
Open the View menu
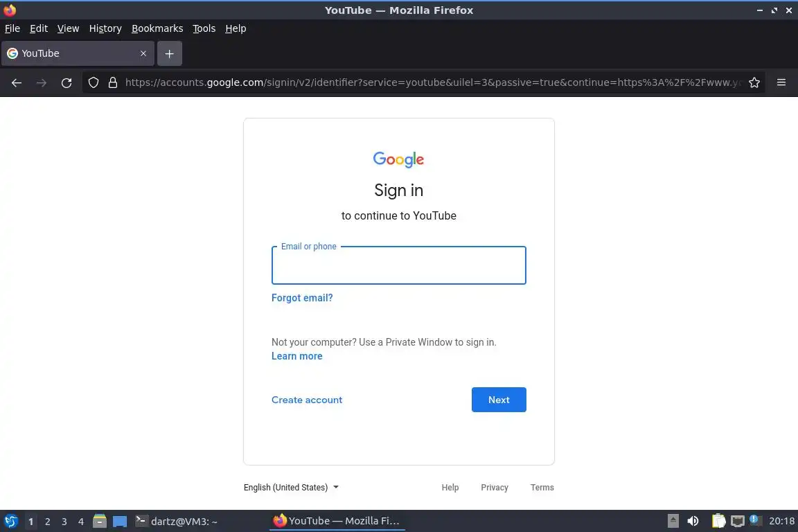[x=68, y=28]
